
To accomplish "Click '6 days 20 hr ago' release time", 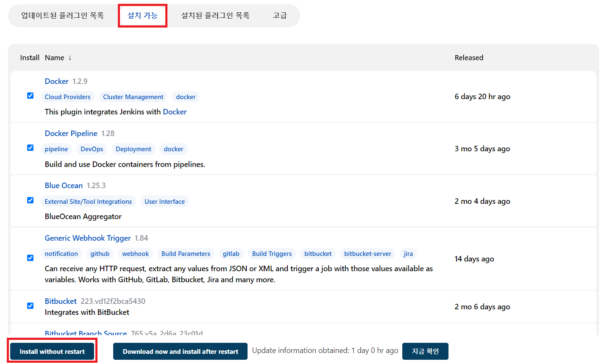I will pos(482,97).
